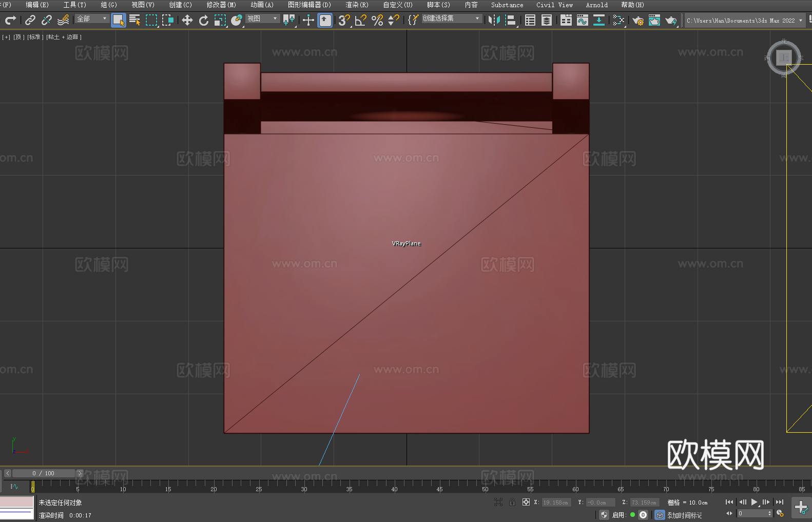Viewport: 812px width, 522px height.
Task: Toggle the Angle Snap button
Action: point(361,20)
